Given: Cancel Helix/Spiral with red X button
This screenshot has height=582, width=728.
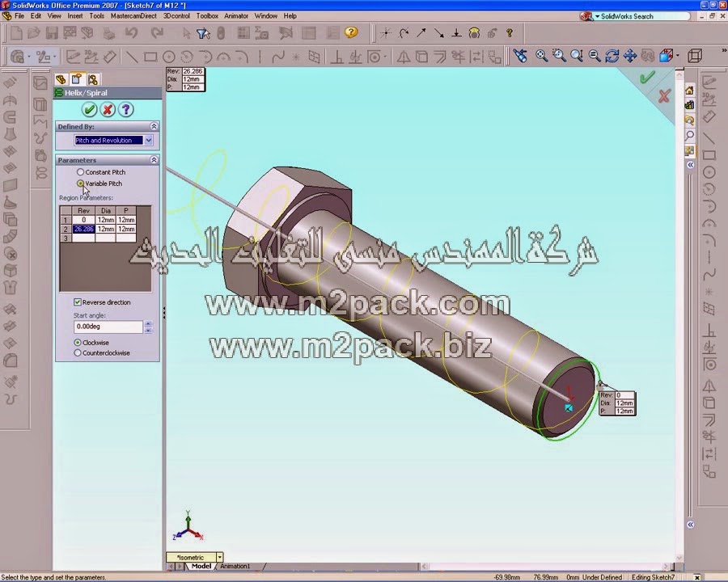Looking at the screenshot, I should point(108,110).
